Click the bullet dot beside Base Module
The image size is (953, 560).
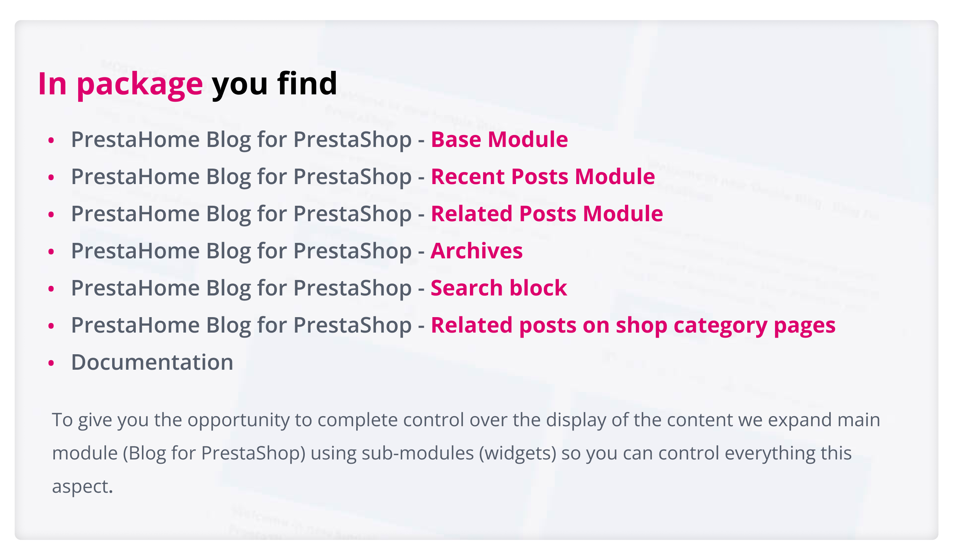tap(51, 140)
